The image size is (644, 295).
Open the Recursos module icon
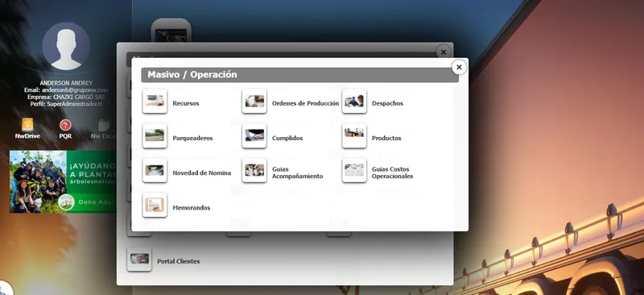point(155,101)
